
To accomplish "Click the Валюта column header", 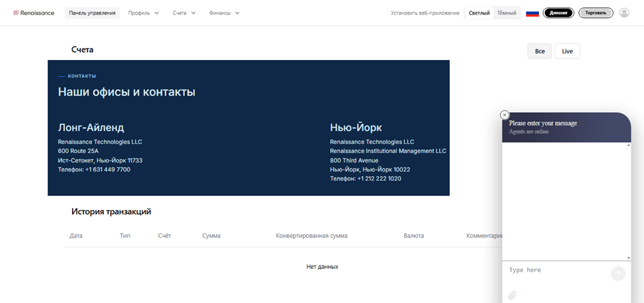I will click(414, 236).
